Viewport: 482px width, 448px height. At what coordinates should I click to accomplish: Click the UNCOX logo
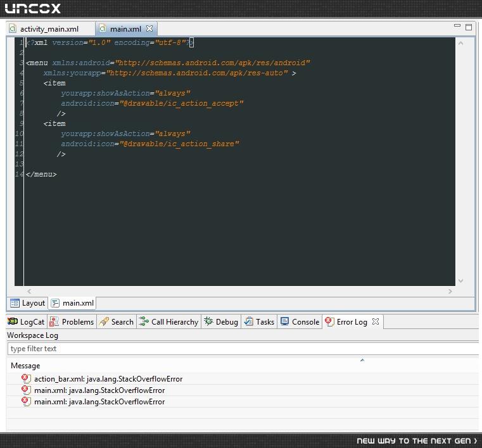pyautogui.click(x=32, y=8)
